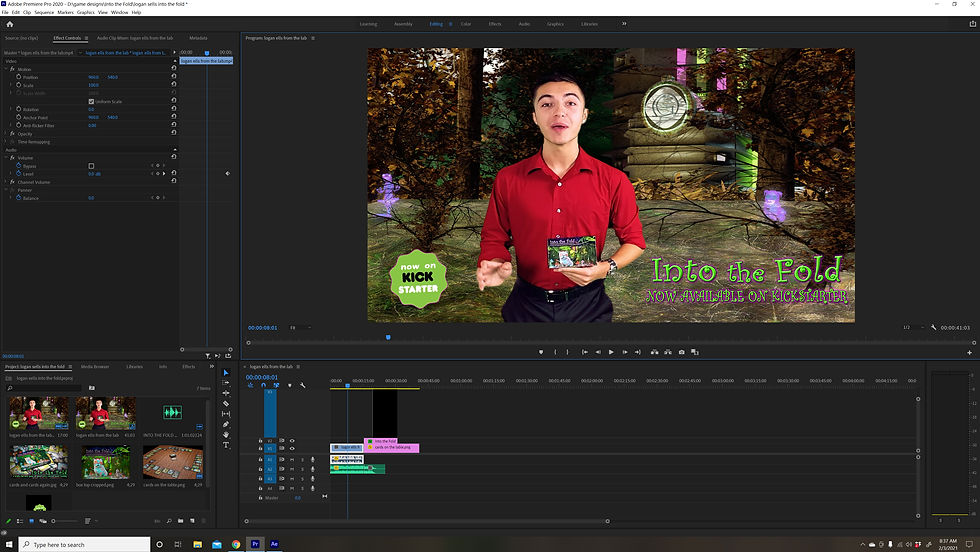Solo audio track A2
The image size is (980, 552).
(302, 469)
